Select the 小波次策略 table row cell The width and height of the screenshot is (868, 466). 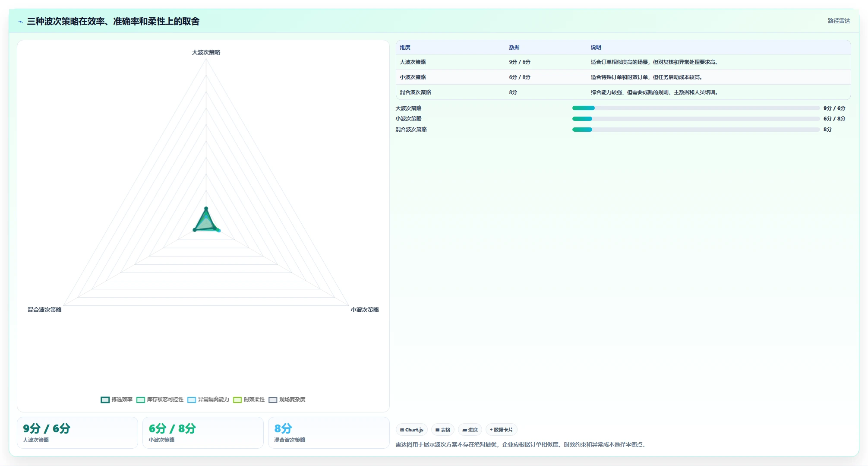click(413, 77)
